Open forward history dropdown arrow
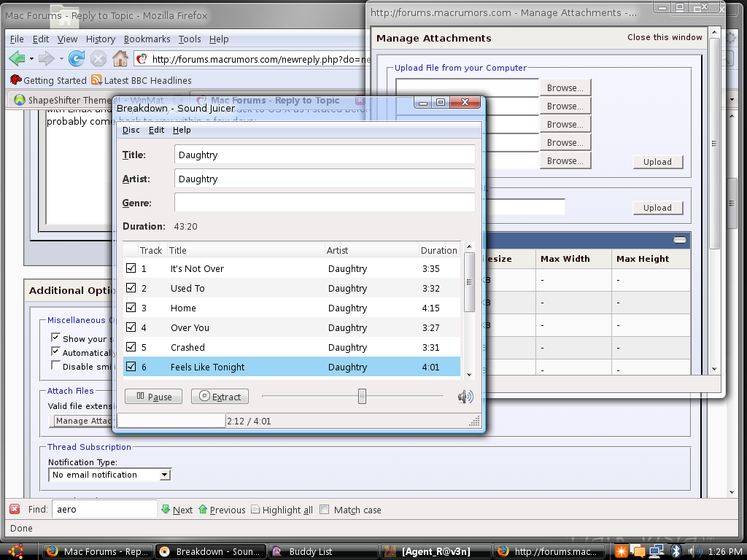 click(x=61, y=59)
